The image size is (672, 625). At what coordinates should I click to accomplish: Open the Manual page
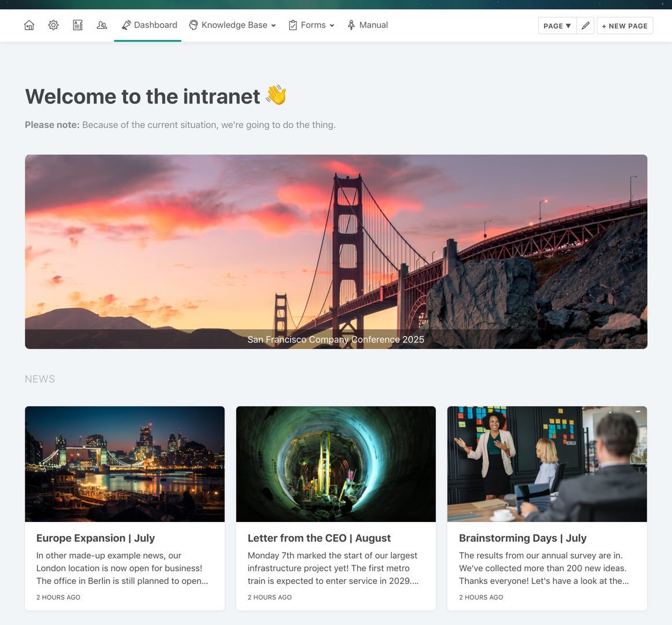(x=368, y=25)
